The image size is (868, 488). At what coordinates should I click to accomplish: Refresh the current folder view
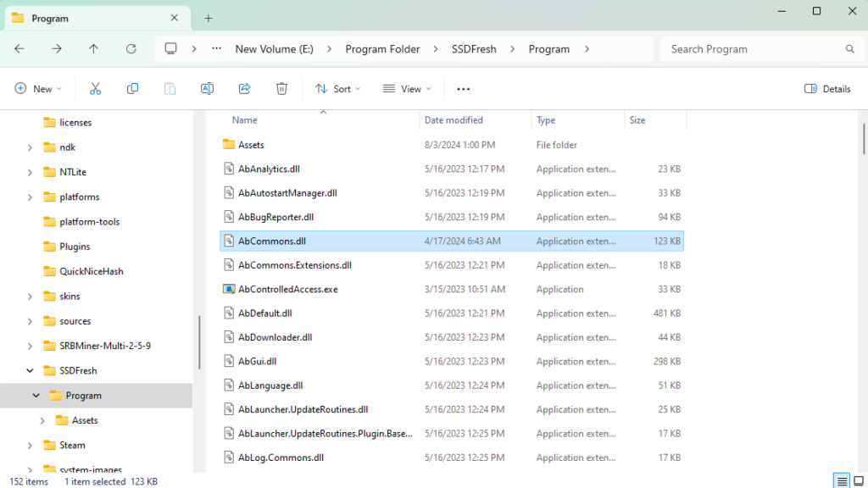pyautogui.click(x=131, y=49)
